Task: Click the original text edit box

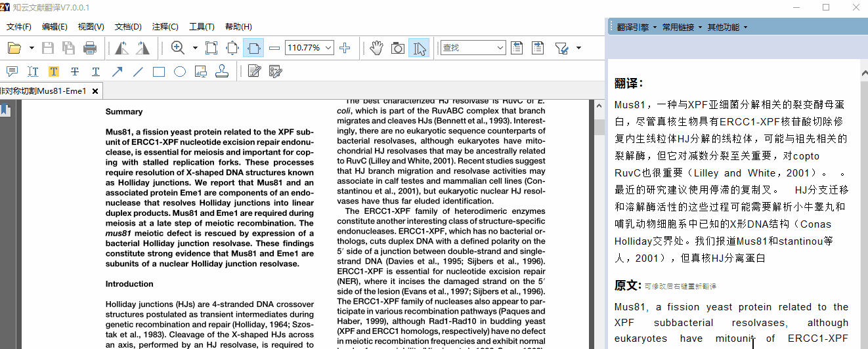Action: tap(731, 323)
